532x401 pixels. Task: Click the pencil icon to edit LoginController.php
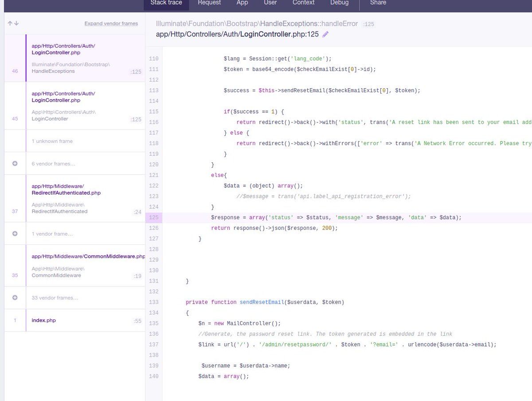coord(325,34)
